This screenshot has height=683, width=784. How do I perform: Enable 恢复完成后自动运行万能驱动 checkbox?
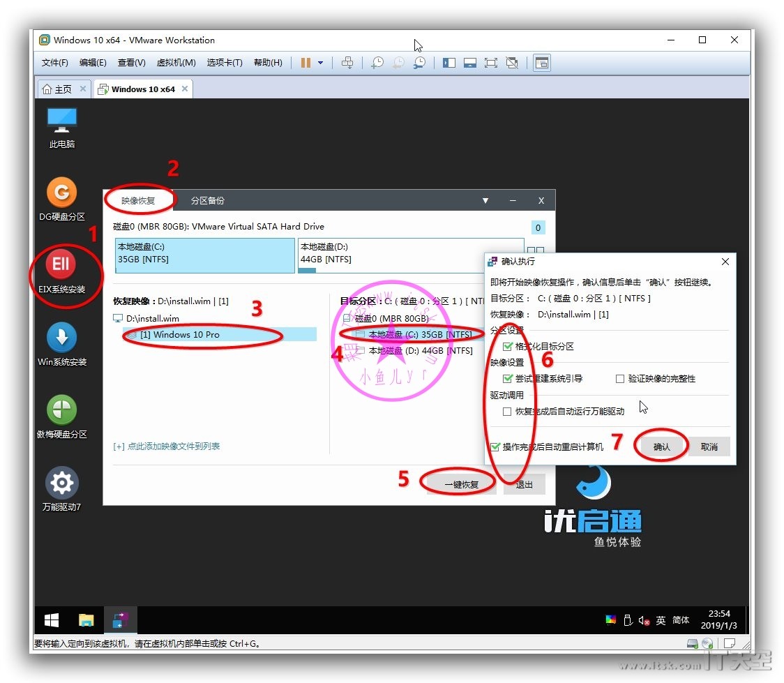pos(507,412)
